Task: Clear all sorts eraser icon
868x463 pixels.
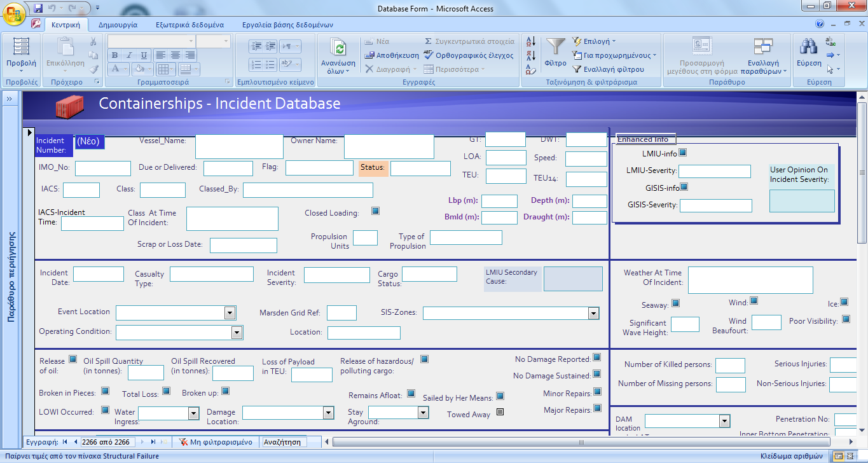Action: click(531, 69)
